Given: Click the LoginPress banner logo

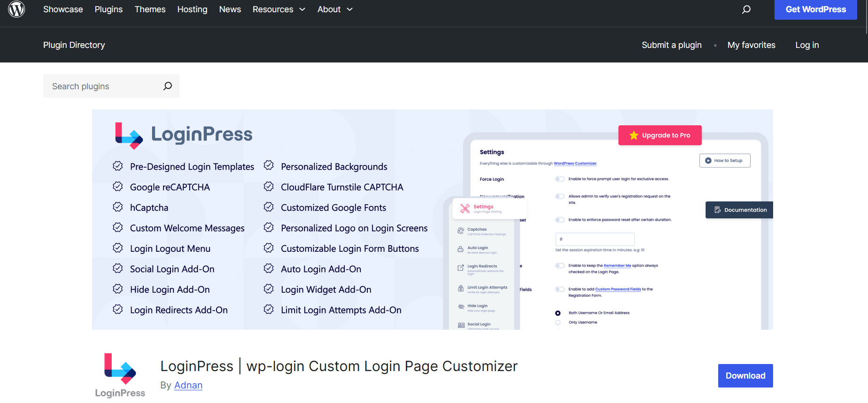Looking at the screenshot, I should 184,135.
